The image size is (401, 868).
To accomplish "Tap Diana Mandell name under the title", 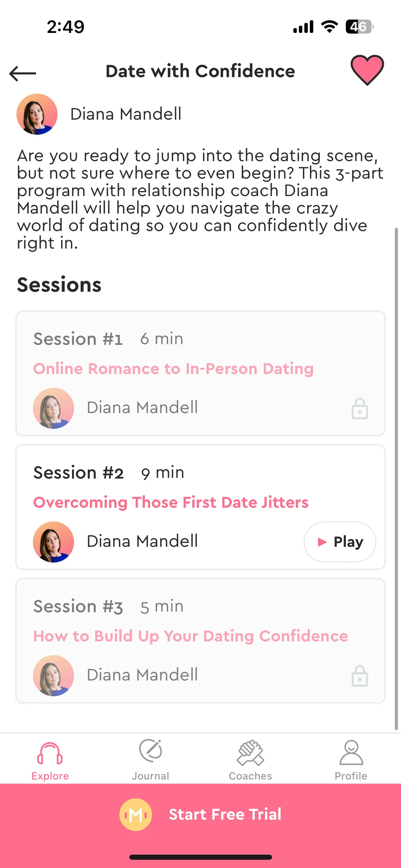I will [x=126, y=114].
